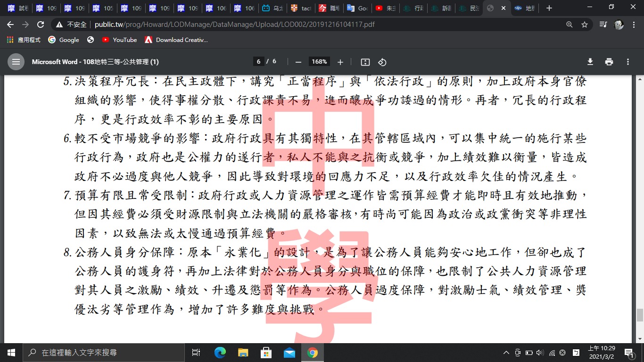Click the page number input field
644x362 pixels.
pyautogui.click(x=258, y=62)
